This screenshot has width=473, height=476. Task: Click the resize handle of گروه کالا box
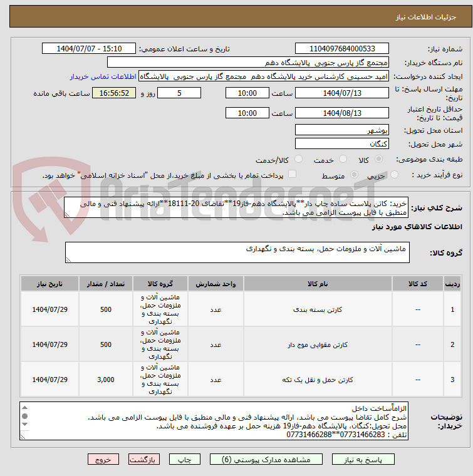click(69, 259)
